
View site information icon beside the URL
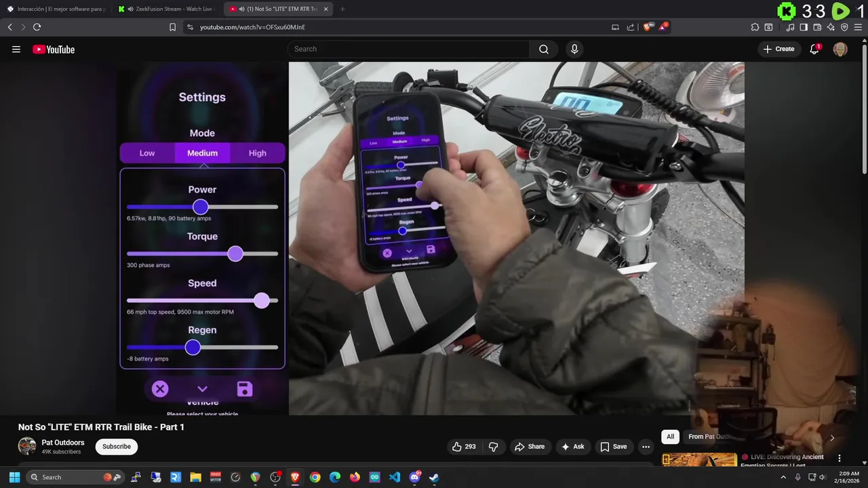[x=190, y=27]
